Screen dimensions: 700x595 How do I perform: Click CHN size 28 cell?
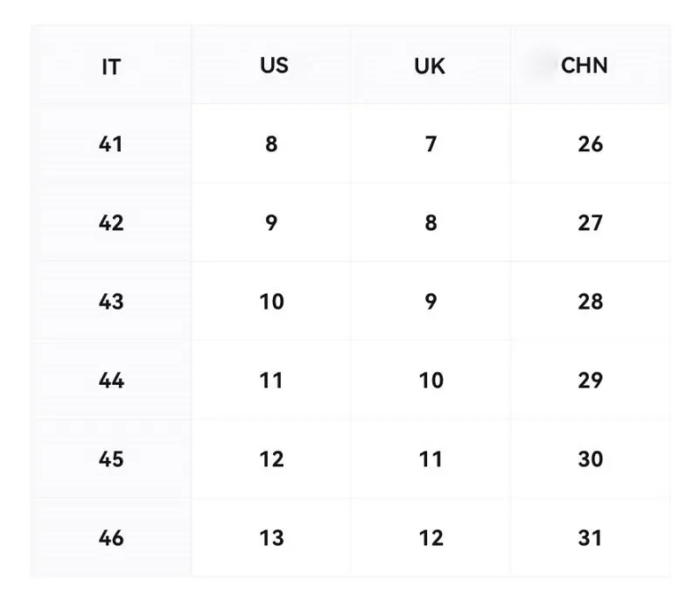pos(590,302)
